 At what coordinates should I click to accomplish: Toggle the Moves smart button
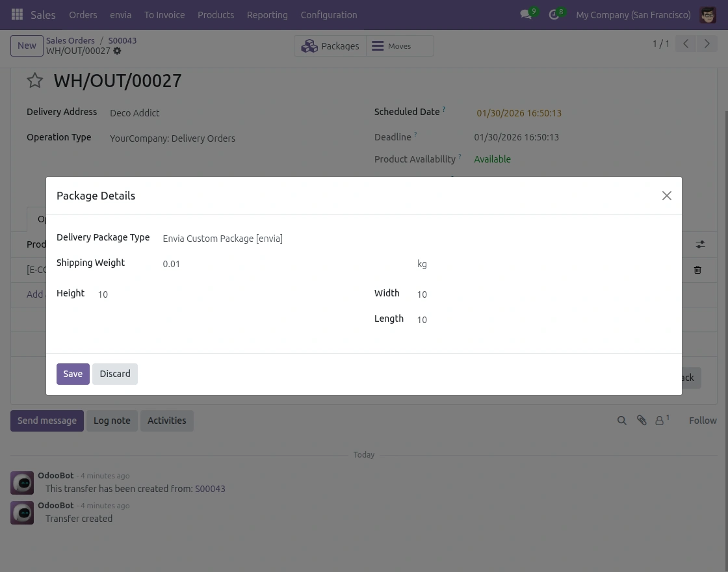(399, 45)
